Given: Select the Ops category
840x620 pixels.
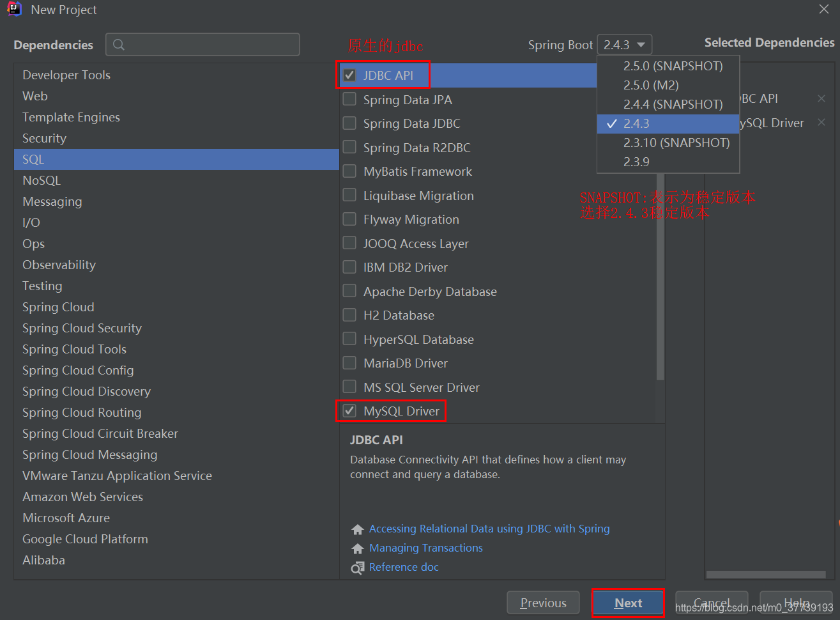Looking at the screenshot, I should tap(176, 244).
